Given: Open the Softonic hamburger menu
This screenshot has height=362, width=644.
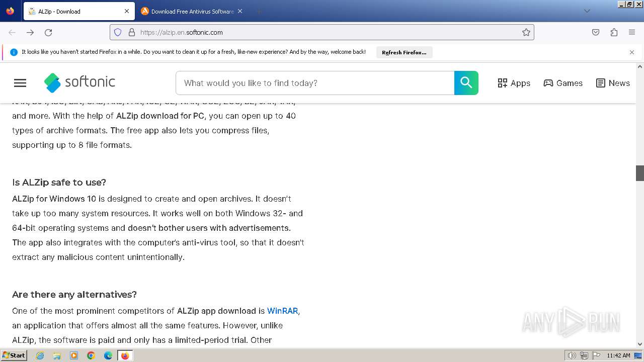Looking at the screenshot, I should 20,83.
